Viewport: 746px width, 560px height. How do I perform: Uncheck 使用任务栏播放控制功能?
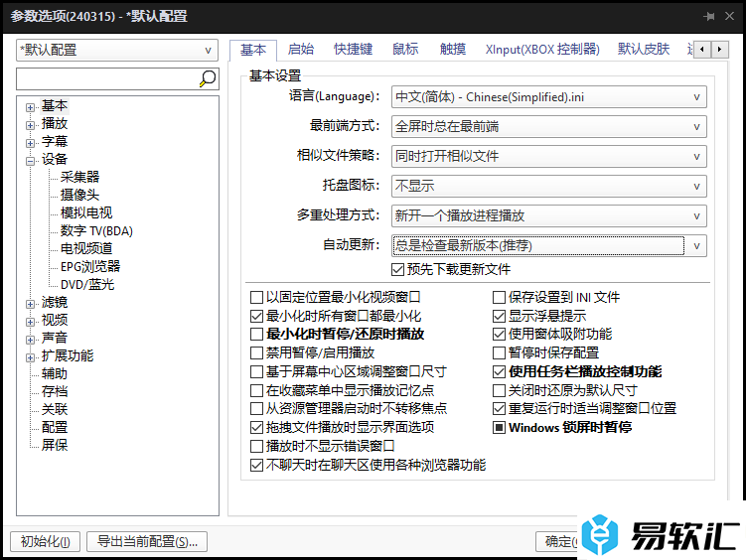499,371
